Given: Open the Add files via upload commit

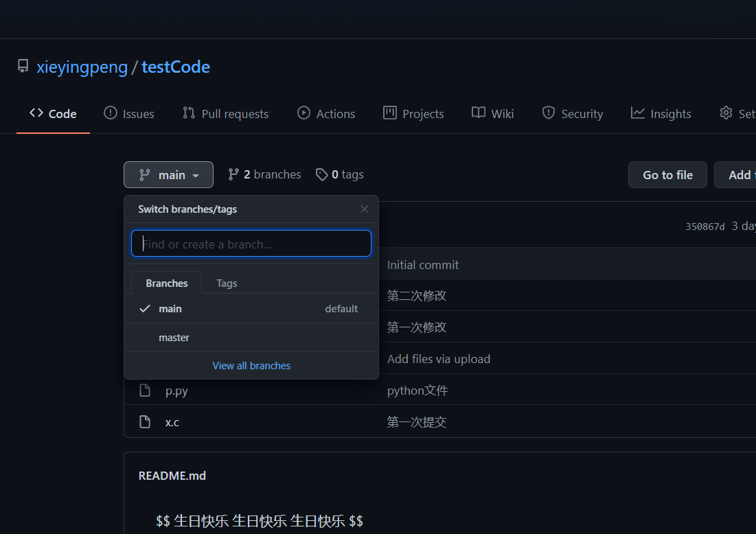Looking at the screenshot, I should tap(439, 359).
